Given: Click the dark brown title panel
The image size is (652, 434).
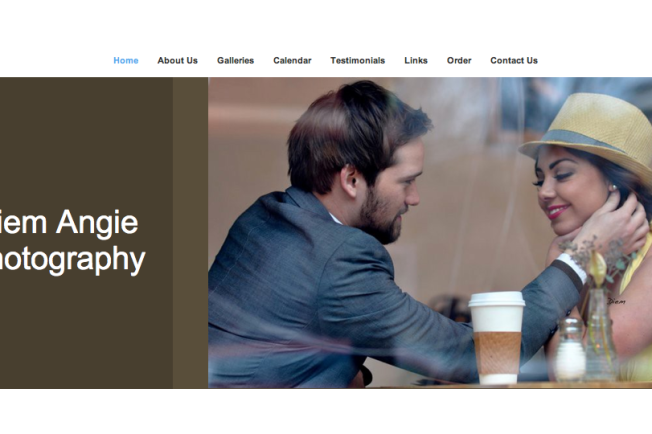Looking at the screenshot, I should tap(86, 233).
